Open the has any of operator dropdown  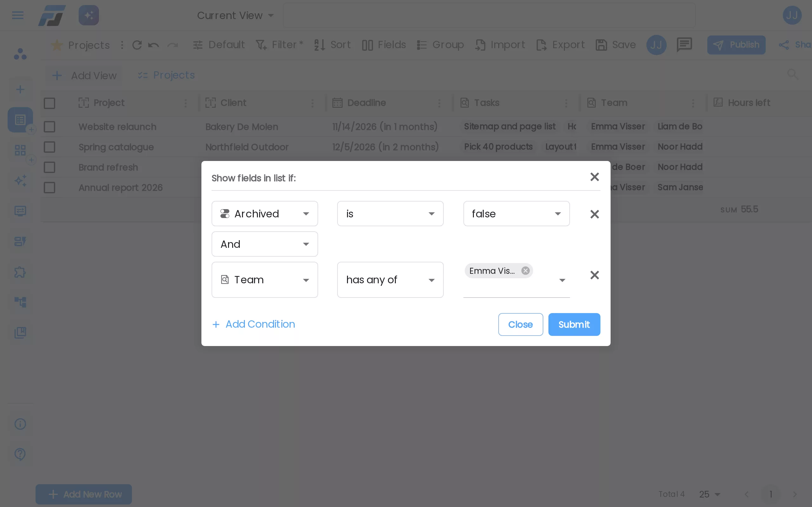click(390, 280)
